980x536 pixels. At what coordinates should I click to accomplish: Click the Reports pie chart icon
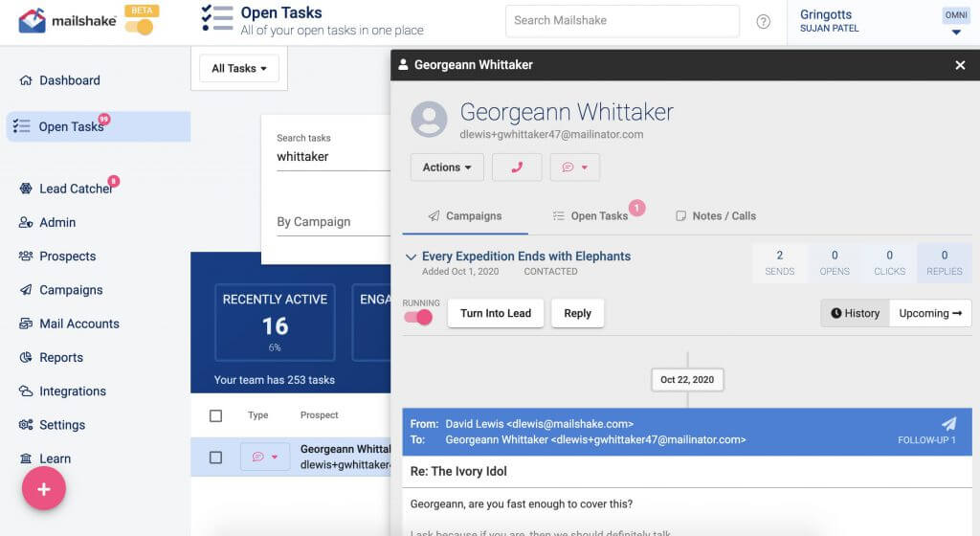(x=26, y=357)
